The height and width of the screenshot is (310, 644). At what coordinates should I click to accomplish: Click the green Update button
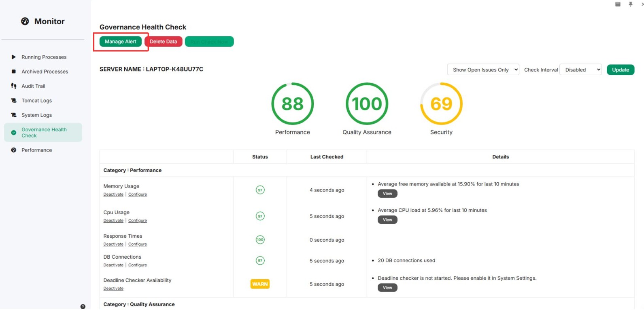[x=620, y=70]
